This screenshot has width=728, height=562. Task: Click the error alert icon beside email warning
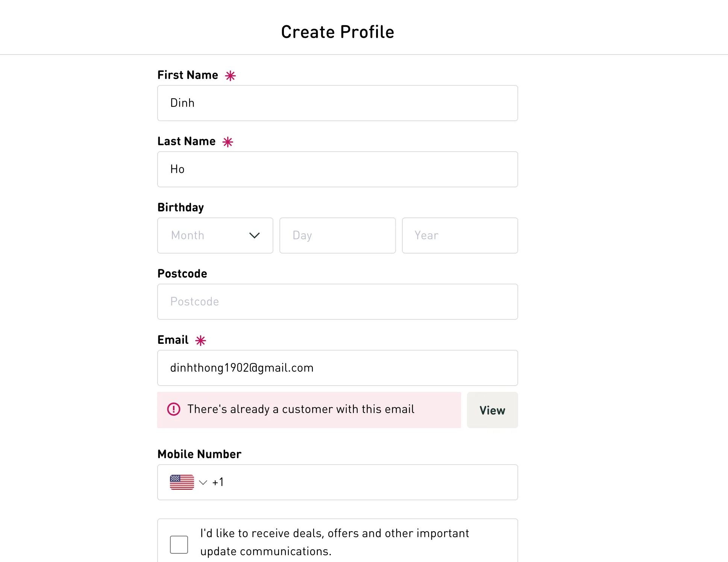pyautogui.click(x=174, y=409)
